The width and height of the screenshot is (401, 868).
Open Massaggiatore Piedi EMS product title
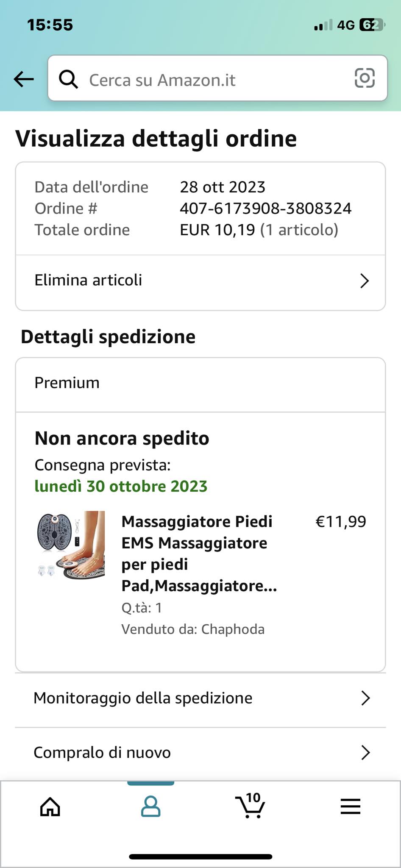click(x=199, y=554)
